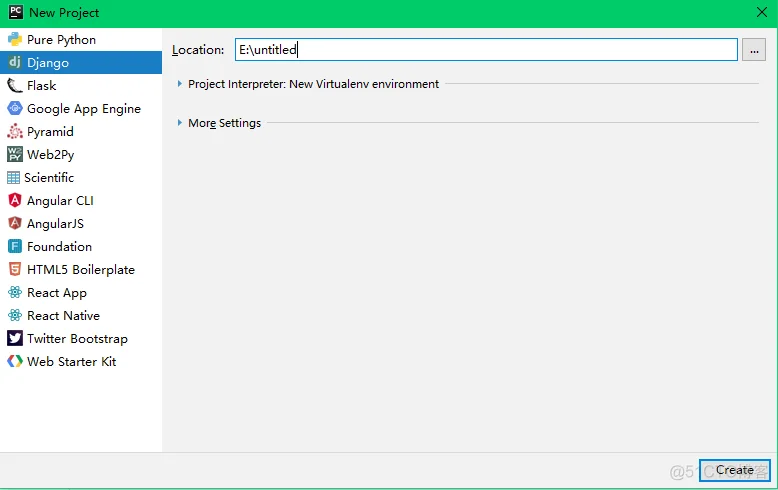
Task: Select HTML5 Boilerplate project type
Action: tap(81, 269)
